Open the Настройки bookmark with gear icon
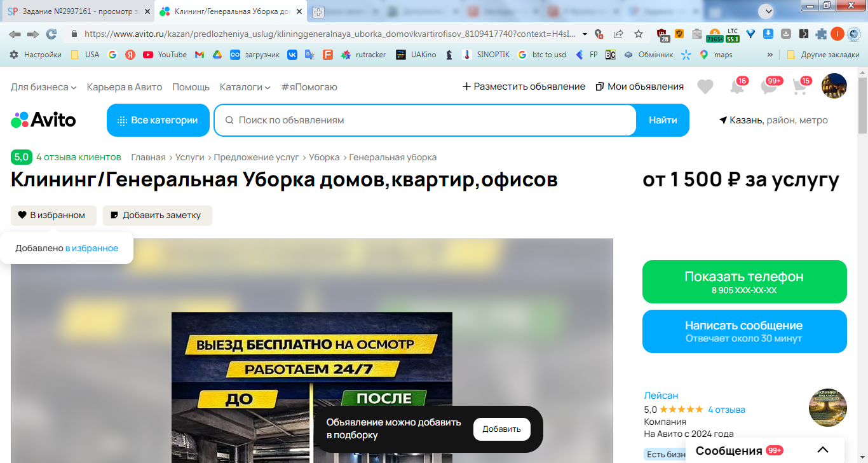The height and width of the screenshot is (463, 868). (x=35, y=55)
